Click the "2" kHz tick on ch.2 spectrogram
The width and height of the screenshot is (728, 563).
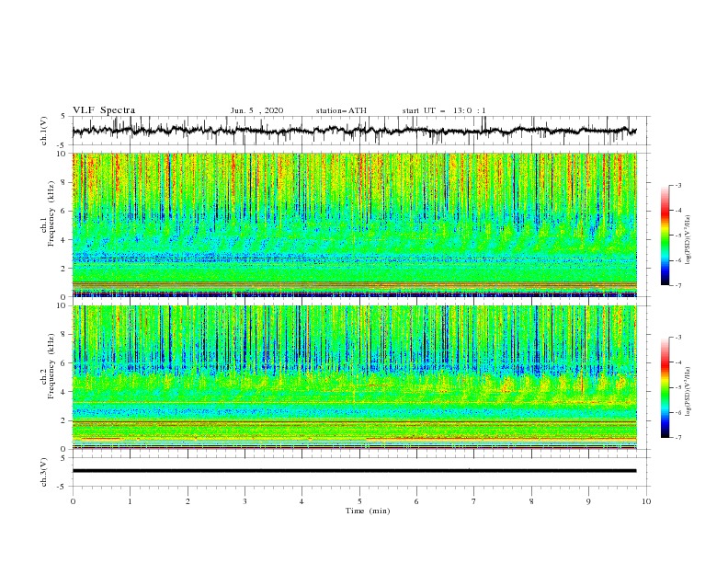65,420
